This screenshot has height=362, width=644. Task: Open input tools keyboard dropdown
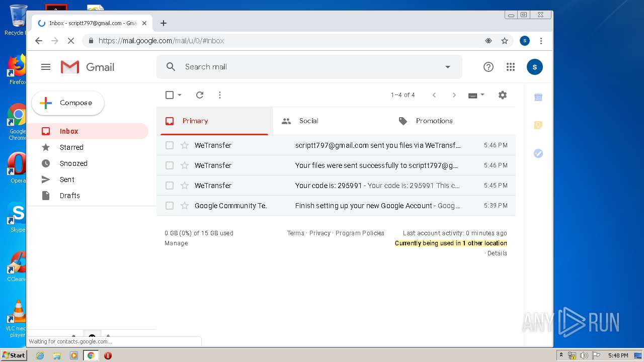coord(476,95)
